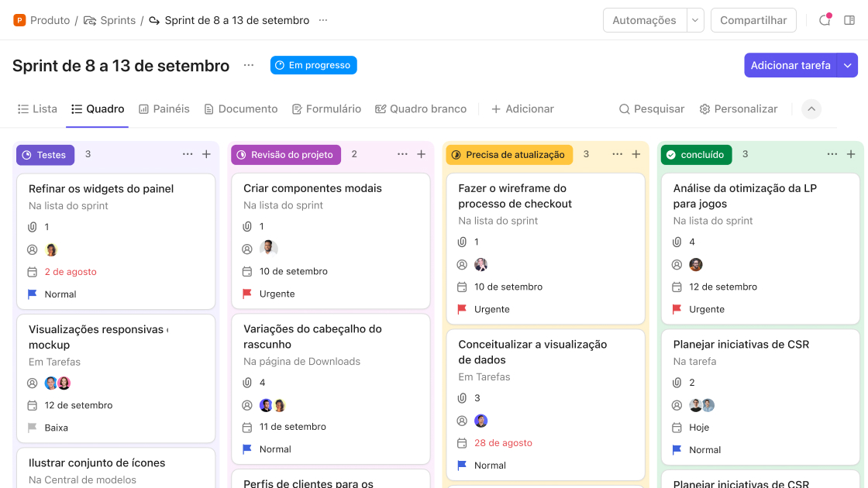Click calendar icon on Variações do cabeçalho card
Image resolution: width=868 pixels, height=488 pixels.
point(247,427)
